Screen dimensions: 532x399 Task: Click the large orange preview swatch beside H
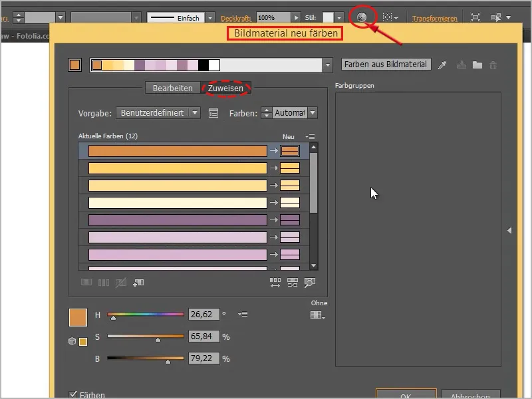pos(78,317)
